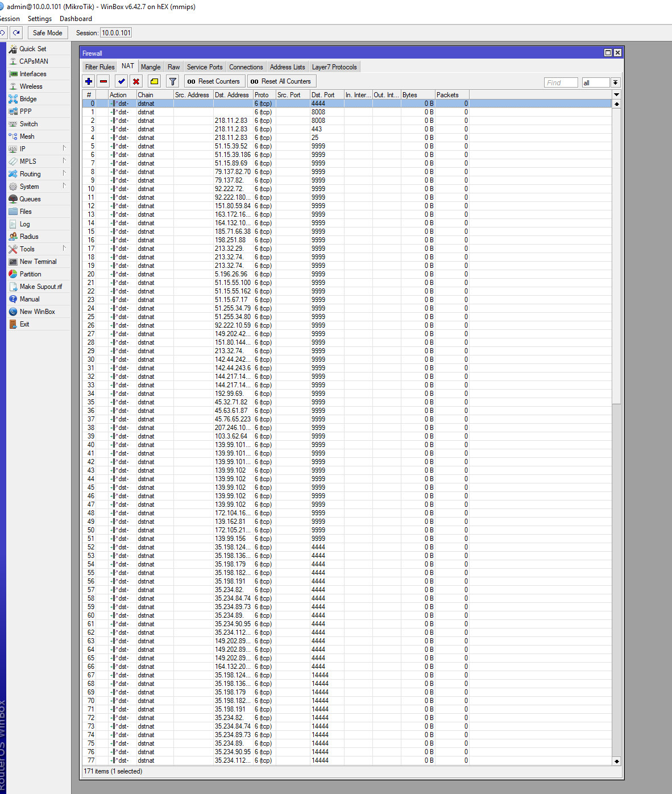Screen dimensions: 672x794
Task: Switch to Filter Rules tab
Action: (99, 67)
